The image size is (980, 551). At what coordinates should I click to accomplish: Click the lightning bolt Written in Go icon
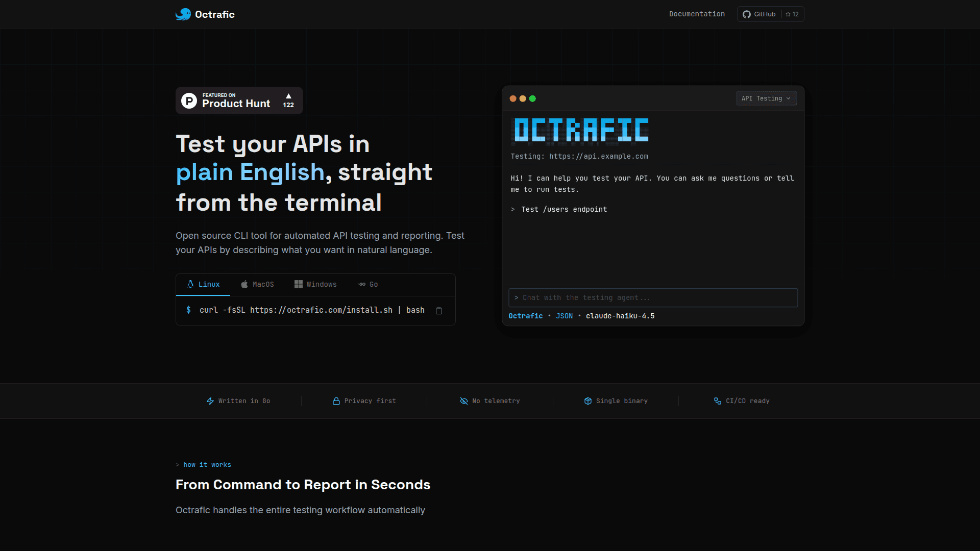[210, 401]
